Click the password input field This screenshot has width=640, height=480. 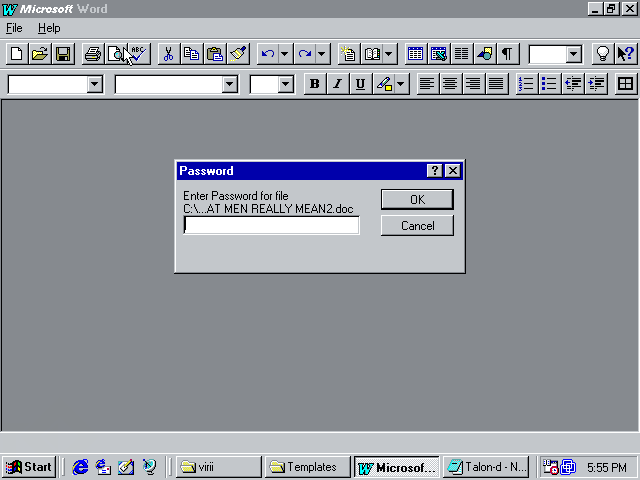(x=271, y=225)
